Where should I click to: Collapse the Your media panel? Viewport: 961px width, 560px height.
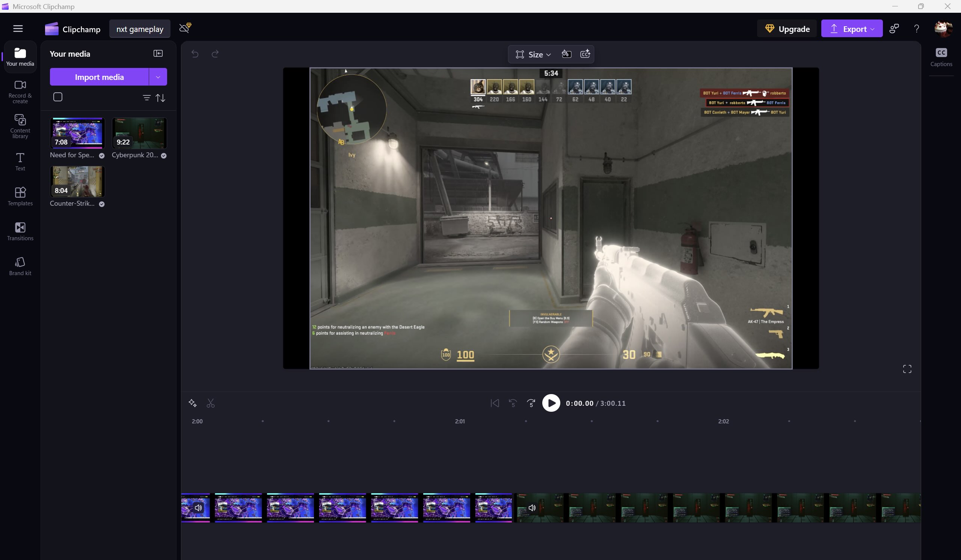tap(158, 53)
